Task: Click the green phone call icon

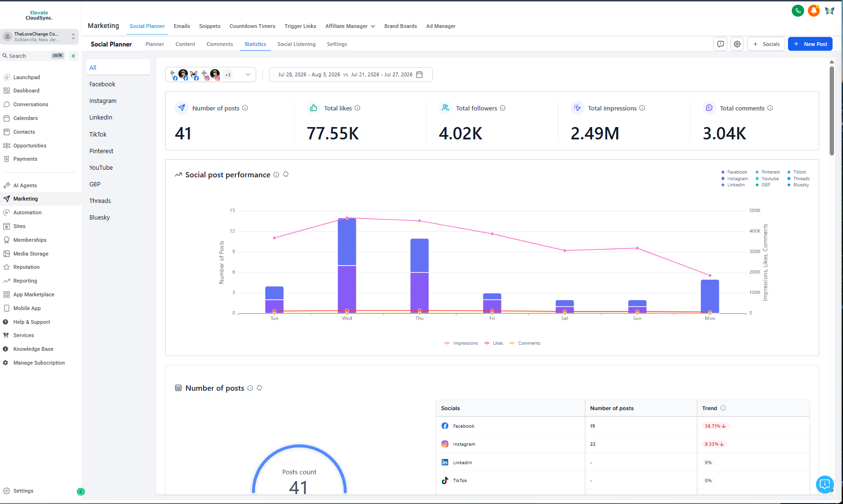Action: [798, 10]
